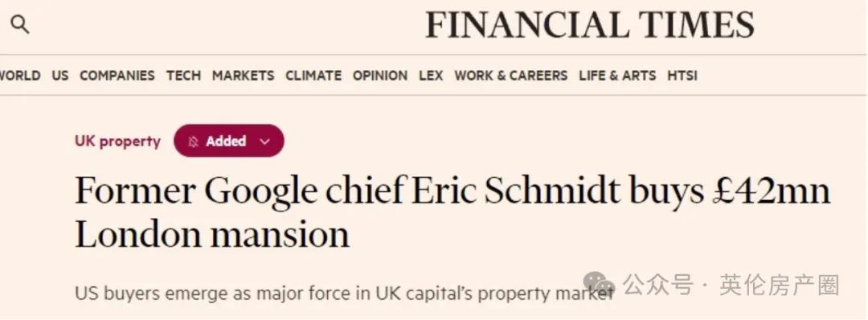Image resolution: width=868 pixels, height=320 pixels.
Task: Click the Financial Times masthead logo
Action: tap(590, 26)
